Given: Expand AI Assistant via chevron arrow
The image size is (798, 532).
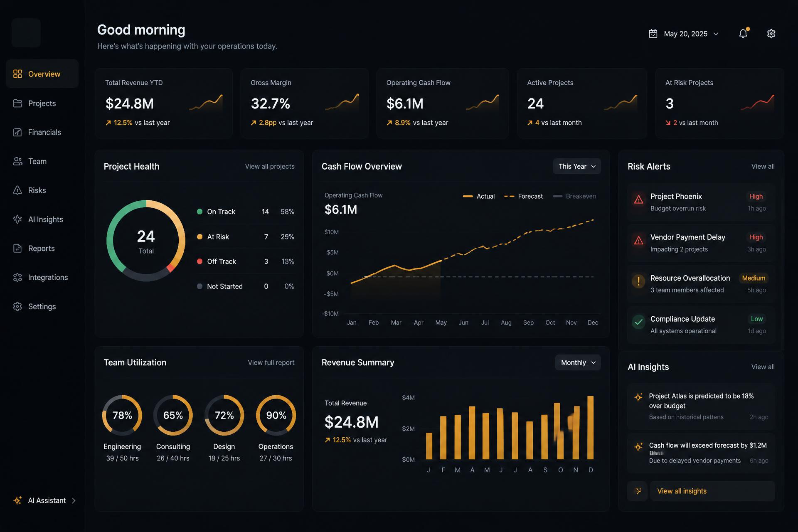Looking at the screenshot, I should coord(74,500).
